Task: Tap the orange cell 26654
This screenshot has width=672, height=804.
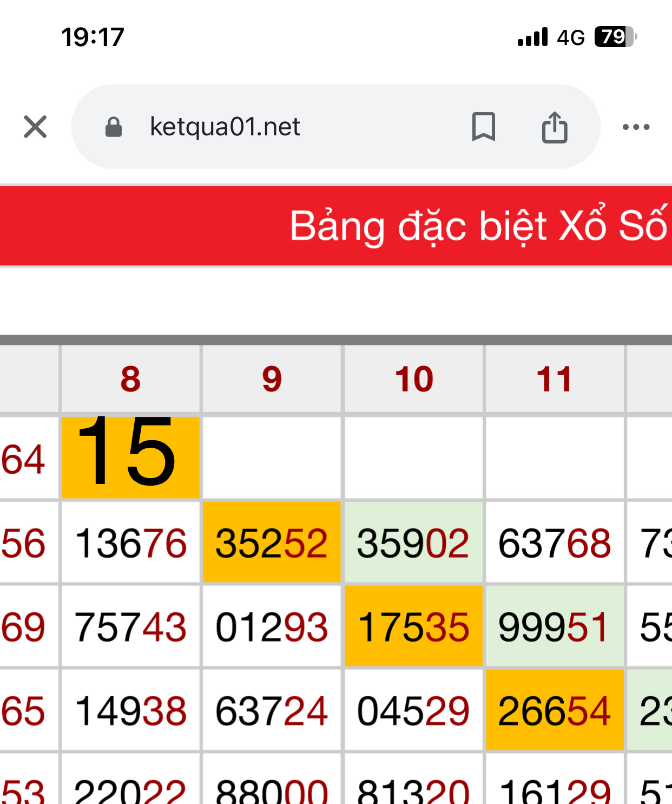Action: pyautogui.click(x=555, y=711)
